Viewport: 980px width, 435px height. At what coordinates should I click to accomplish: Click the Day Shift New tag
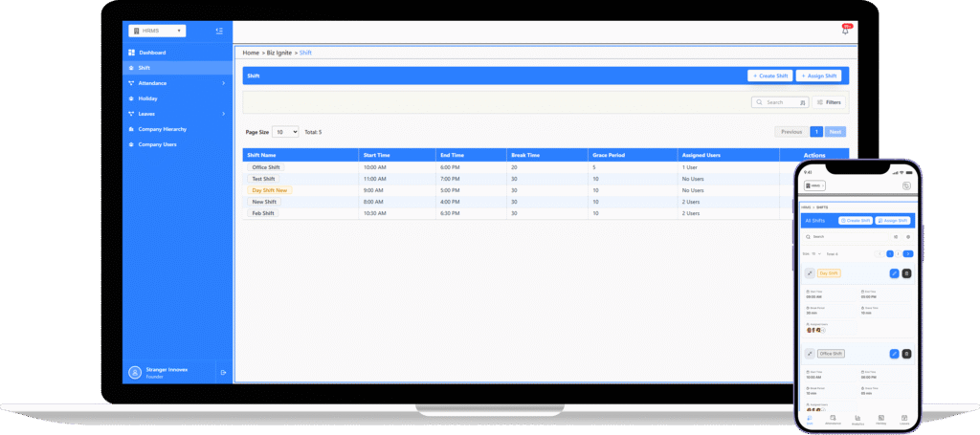pos(269,190)
